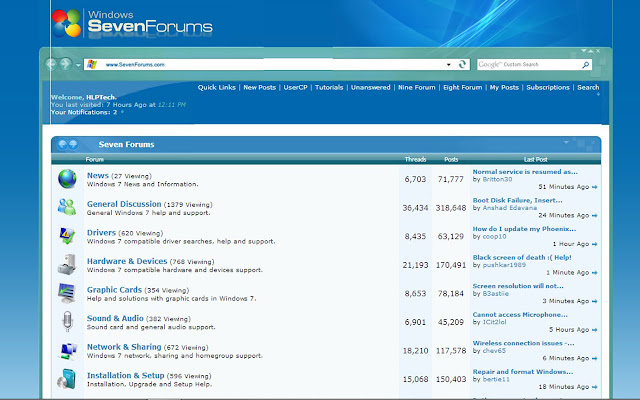640x400 pixels.
Task: Open Subscriptions page
Action: pos(548,87)
